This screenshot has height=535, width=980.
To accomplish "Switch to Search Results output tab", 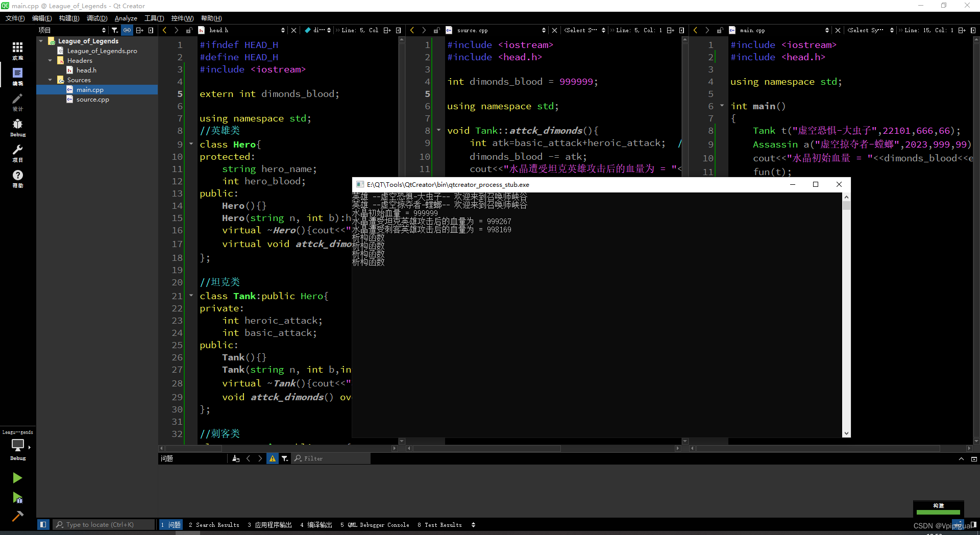I will coord(214,525).
